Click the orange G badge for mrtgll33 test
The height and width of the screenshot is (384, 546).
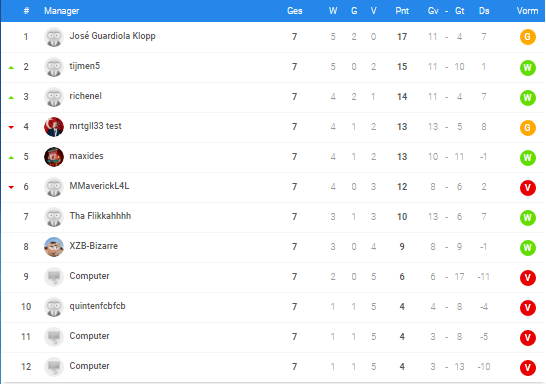(528, 127)
